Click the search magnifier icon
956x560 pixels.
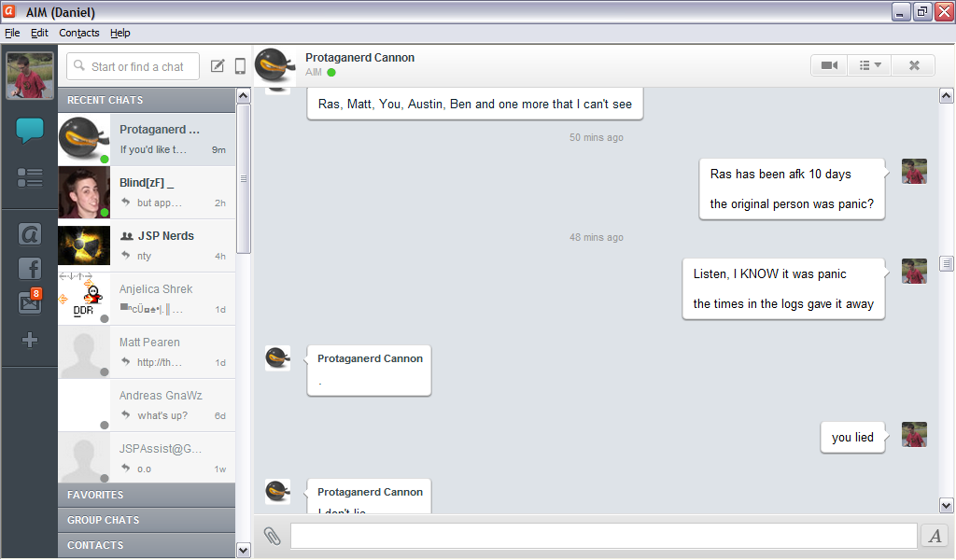[79, 65]
